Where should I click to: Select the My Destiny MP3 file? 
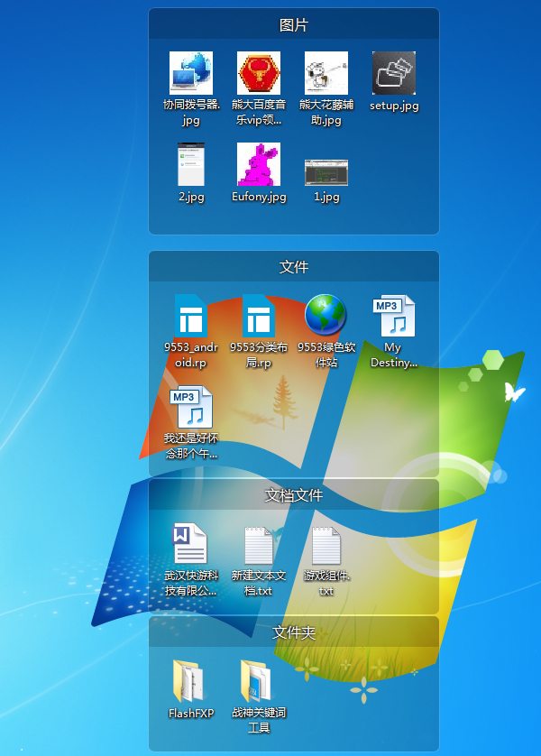click(x=394, y=316)
